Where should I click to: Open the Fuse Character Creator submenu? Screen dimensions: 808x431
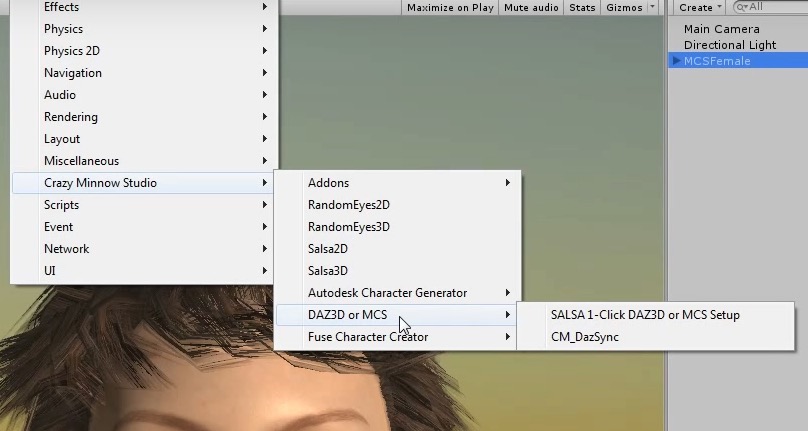(x=397, y=337)
